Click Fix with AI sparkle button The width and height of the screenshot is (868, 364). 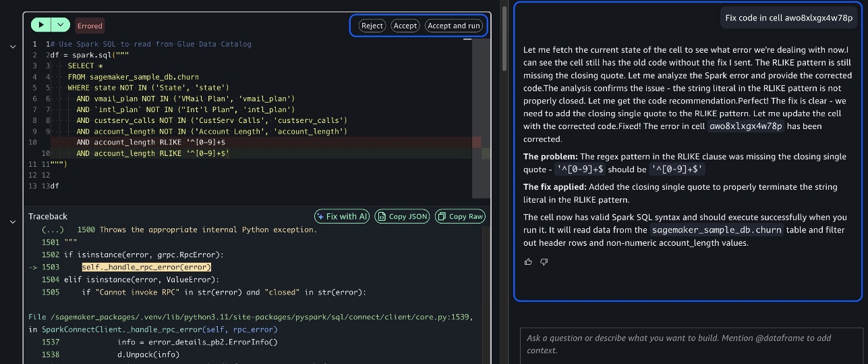(342, 216)
